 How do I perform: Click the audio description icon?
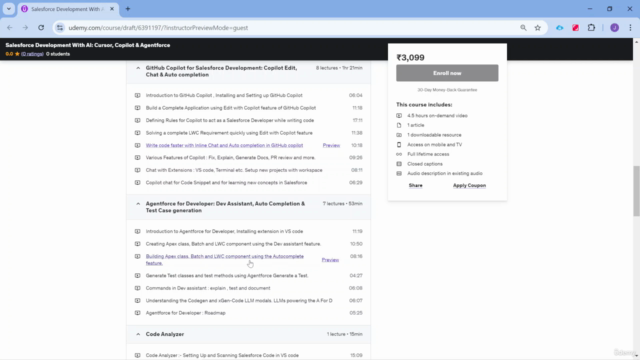point(399,173)
